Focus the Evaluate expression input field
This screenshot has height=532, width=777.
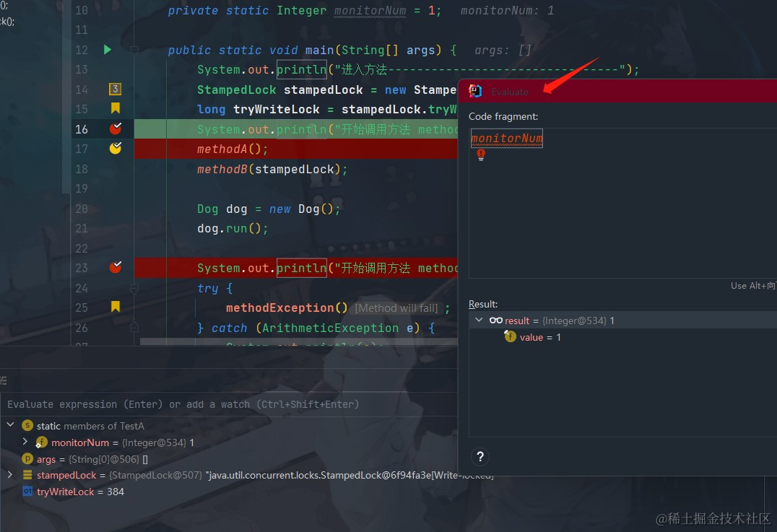click(x=229, y=404)
